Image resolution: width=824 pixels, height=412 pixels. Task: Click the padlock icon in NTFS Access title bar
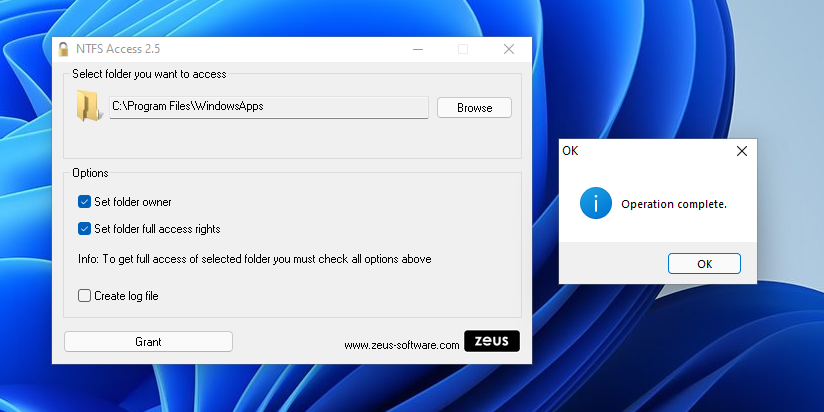point(64,49)
